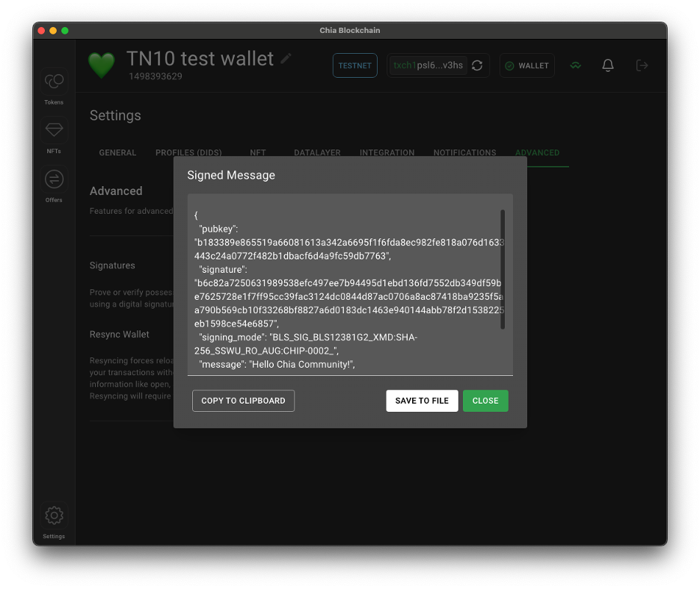Open the Settings gear in sidebar
This screenshot has height=589, width=700.
(x=54, y=521)
